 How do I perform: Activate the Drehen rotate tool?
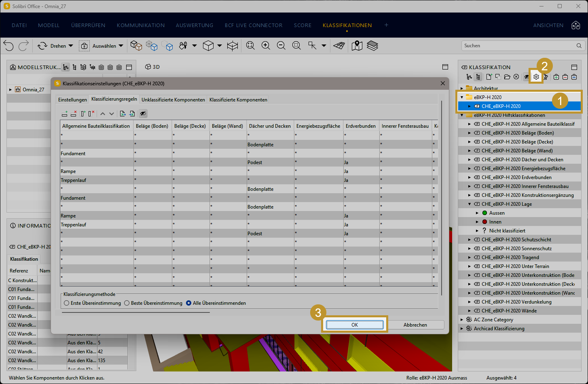pyautogui.click(x=51, y=46)
